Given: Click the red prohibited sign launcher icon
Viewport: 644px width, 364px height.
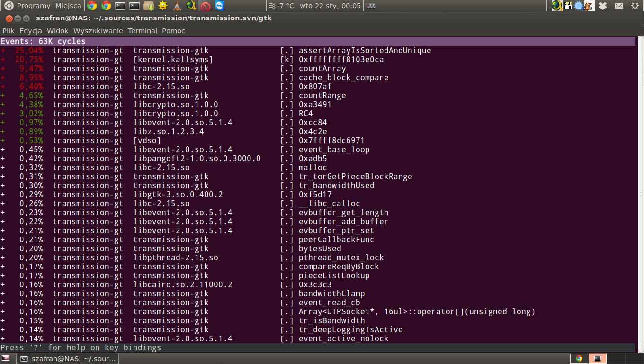Looking at the screenshot, I should point(205,6).
